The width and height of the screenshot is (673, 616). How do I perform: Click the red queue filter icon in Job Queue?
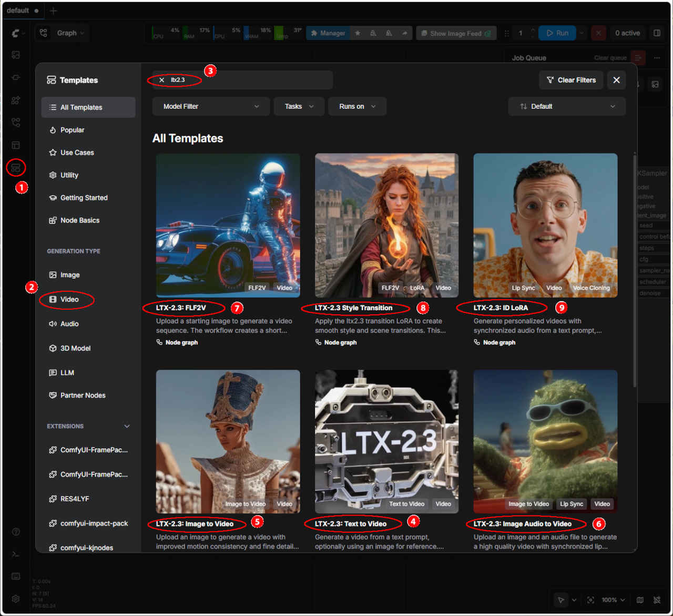point(638,58)
